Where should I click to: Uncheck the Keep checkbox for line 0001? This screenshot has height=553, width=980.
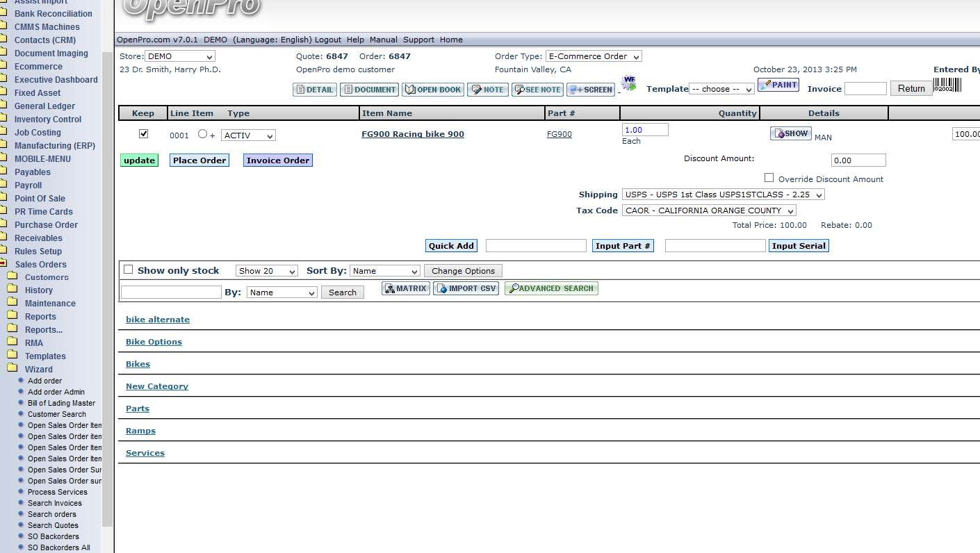point(144,134)
